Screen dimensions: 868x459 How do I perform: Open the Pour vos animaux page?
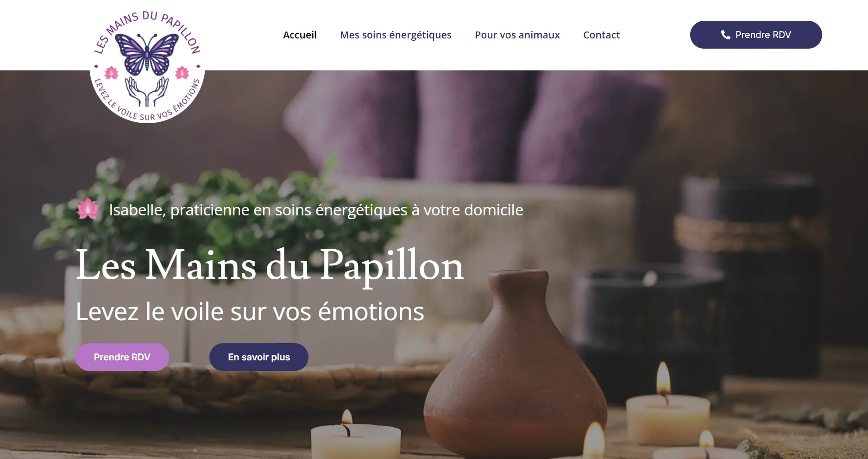coord(517,35)
